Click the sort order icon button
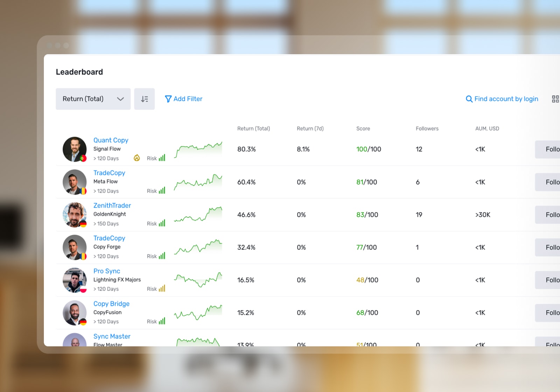 click(x=144, y=99)
